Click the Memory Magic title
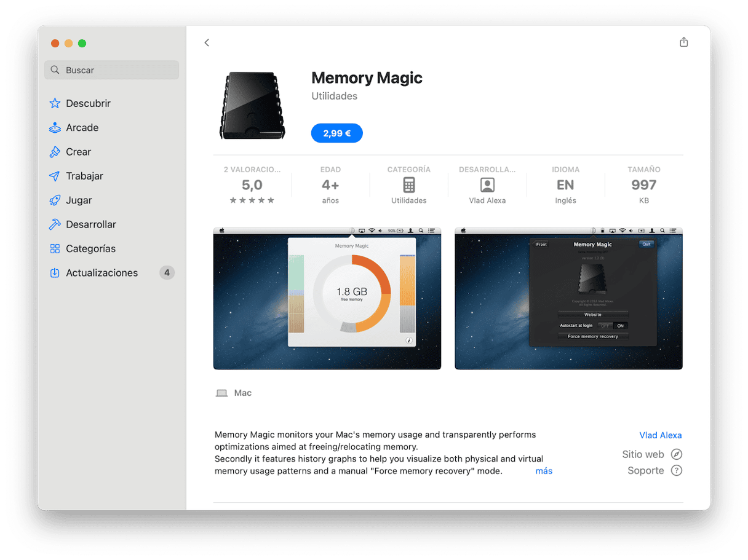The image size is (748, 560). point(367,78)
